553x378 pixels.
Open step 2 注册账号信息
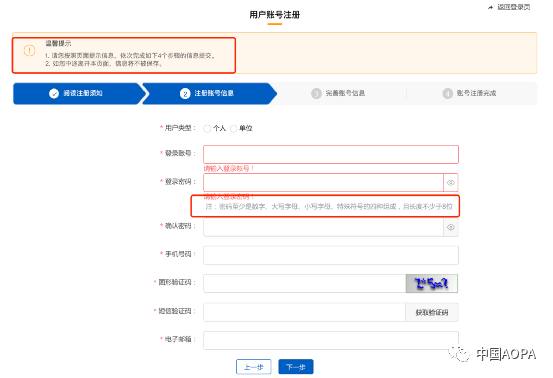point(209,93)
